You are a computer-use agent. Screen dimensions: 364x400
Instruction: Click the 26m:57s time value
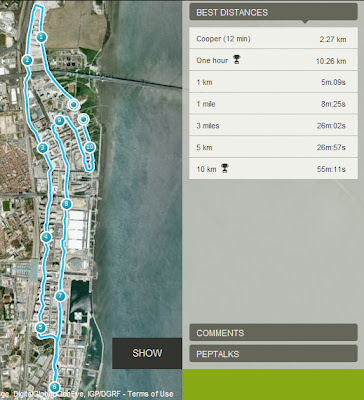tap(331, 147)
